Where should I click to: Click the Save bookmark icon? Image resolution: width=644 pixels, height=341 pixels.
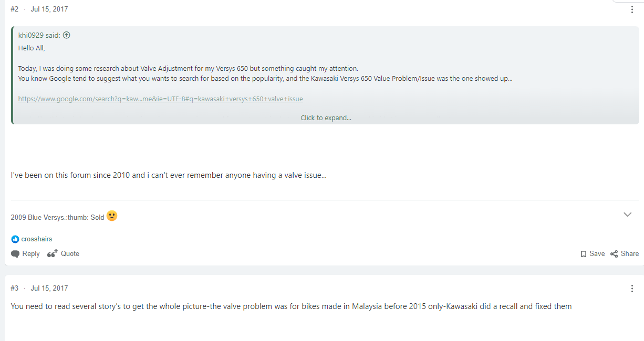click(584, 254)
